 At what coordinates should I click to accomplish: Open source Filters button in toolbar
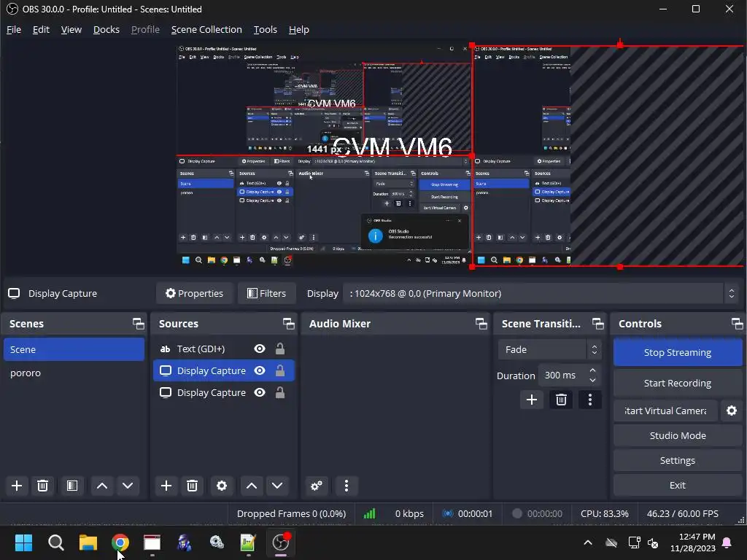[x=267, y=293]
